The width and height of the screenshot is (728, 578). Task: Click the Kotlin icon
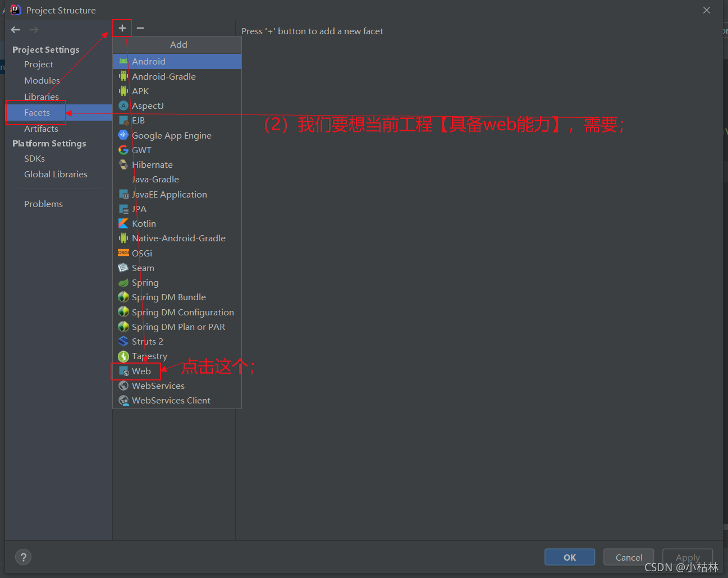click(x=123, y=223)
